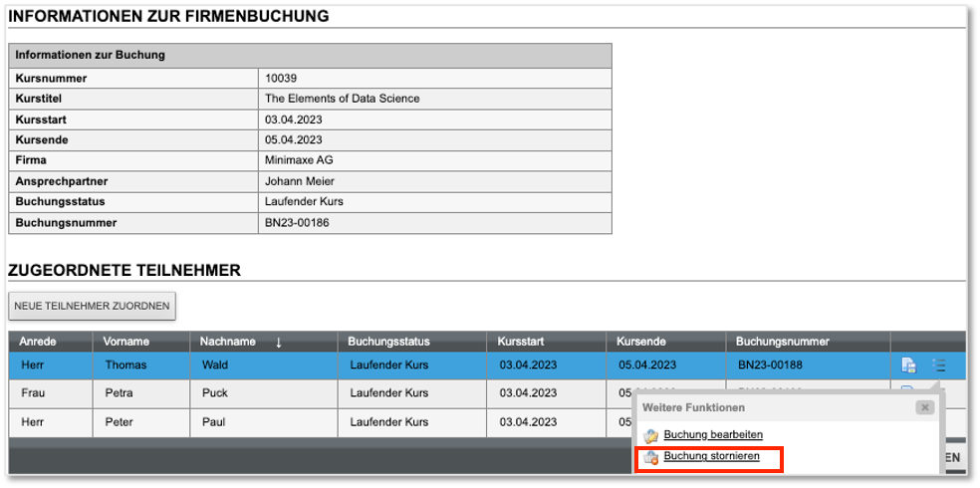Click Laufender Kurs status in Puck's row
Screen dimensions: 980x488
click(x=388, y=393)
